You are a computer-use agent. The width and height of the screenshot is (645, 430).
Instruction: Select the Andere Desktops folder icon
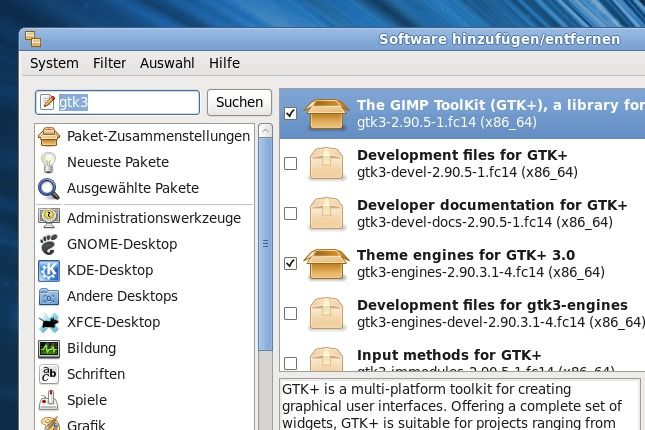tap(49, 296)
